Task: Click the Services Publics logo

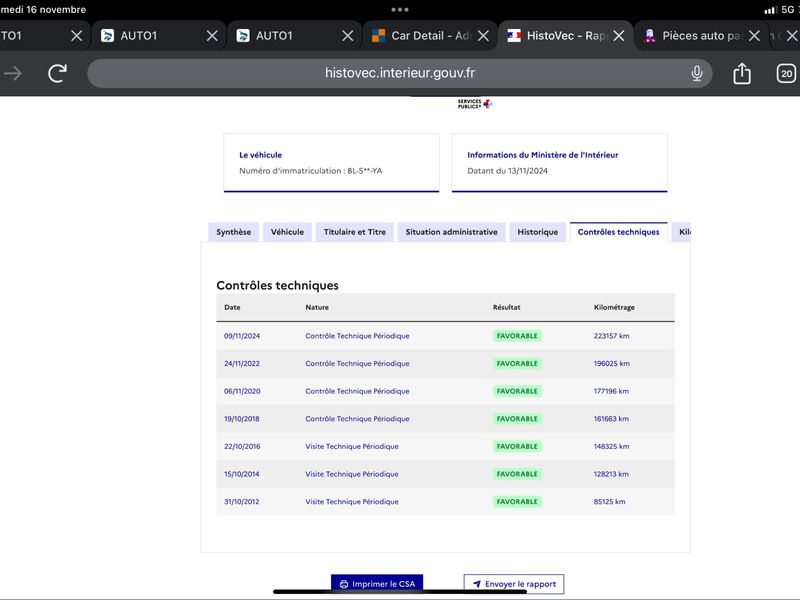Action: click(x=474, y=104)
